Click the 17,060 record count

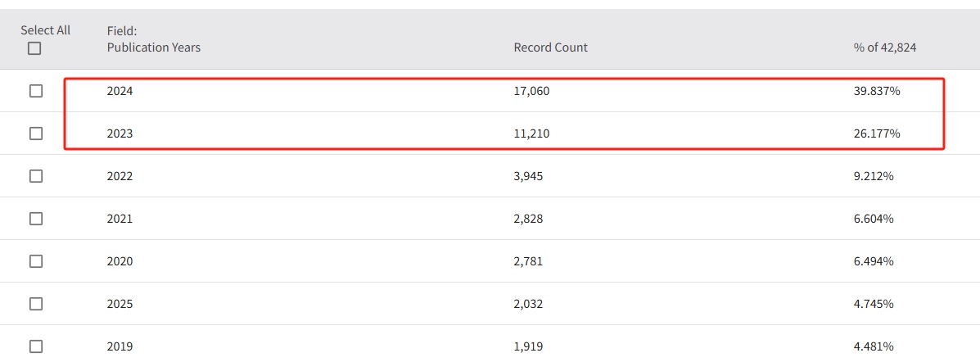pyautogui.click(x=531, y=91)
